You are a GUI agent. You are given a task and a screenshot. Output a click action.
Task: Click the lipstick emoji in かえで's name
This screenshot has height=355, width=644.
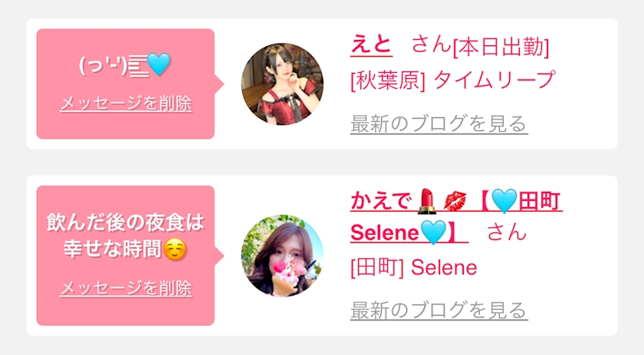tap(427, 202)
